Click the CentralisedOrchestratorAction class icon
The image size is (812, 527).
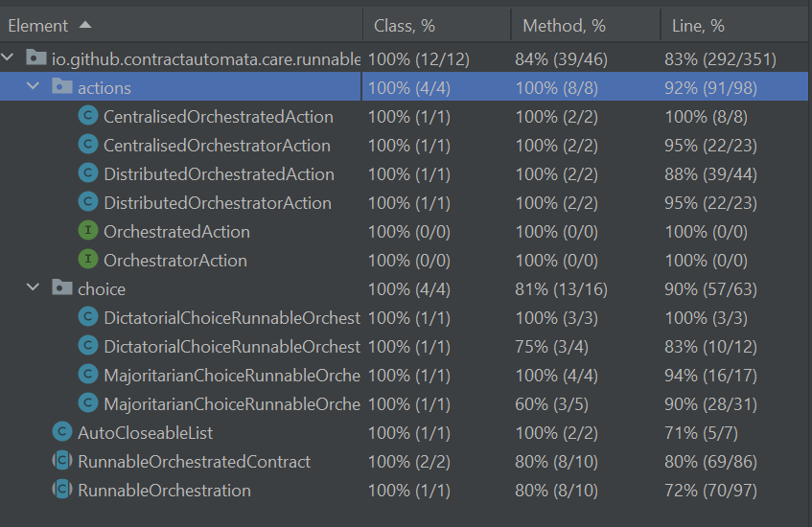click(88, 146)
